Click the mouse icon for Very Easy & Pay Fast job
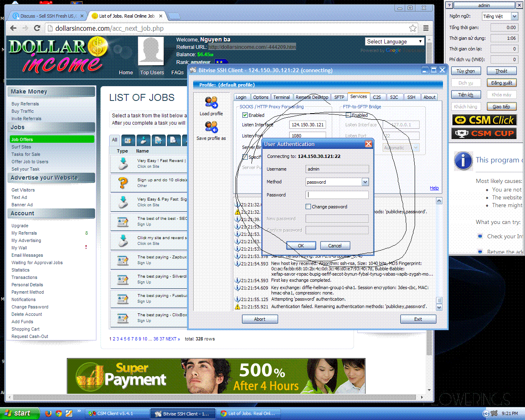 (x=123, y=202)
